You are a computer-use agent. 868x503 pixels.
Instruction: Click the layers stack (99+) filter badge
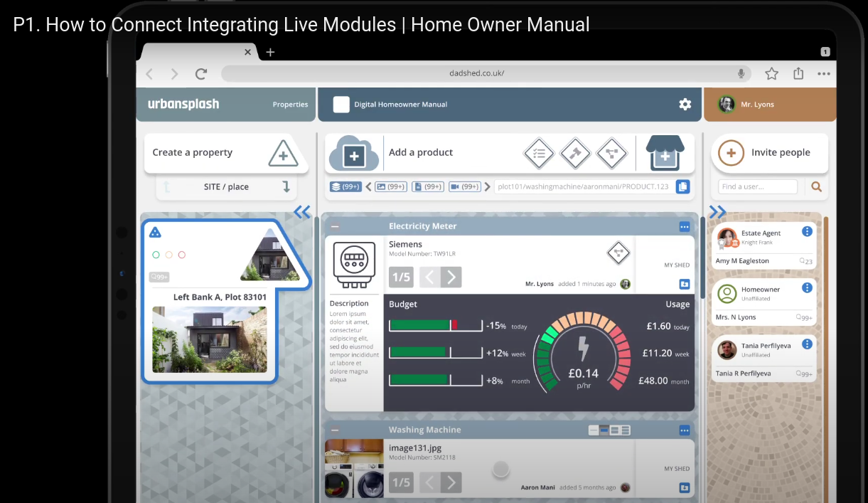coord(345,187)
